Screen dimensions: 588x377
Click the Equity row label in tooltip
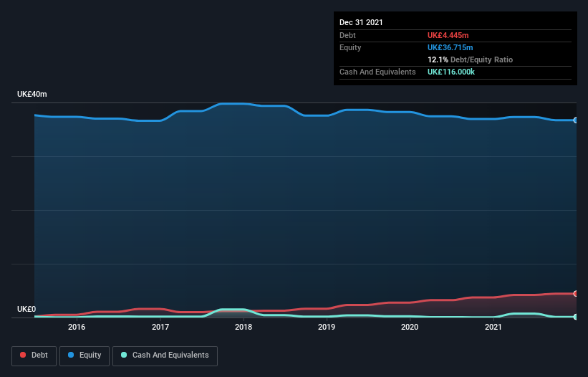pyautogui.click(x=350, y=47)
